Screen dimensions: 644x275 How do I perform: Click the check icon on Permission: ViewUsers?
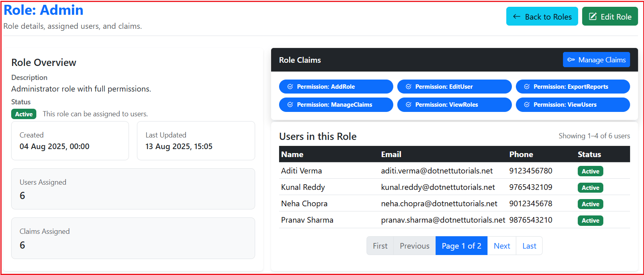tap(527, 105)
